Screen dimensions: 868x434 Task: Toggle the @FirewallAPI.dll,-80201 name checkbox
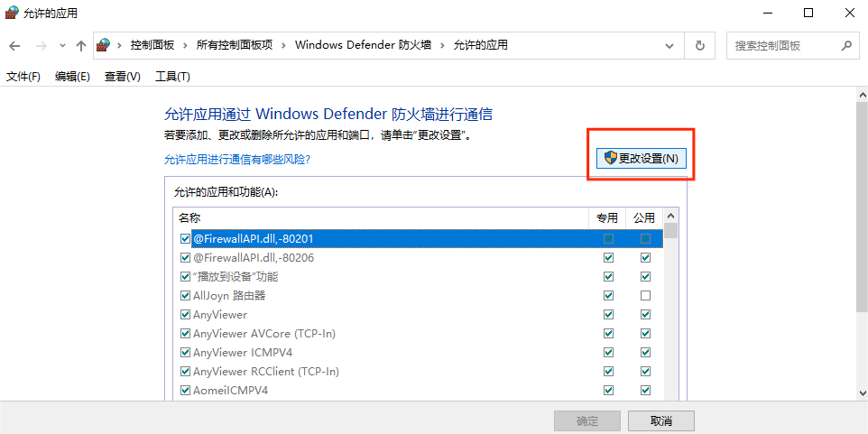click(186, 238)
